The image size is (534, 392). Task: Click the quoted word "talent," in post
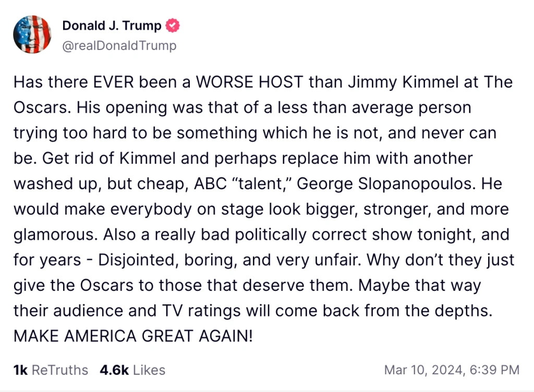pos(261,183)
